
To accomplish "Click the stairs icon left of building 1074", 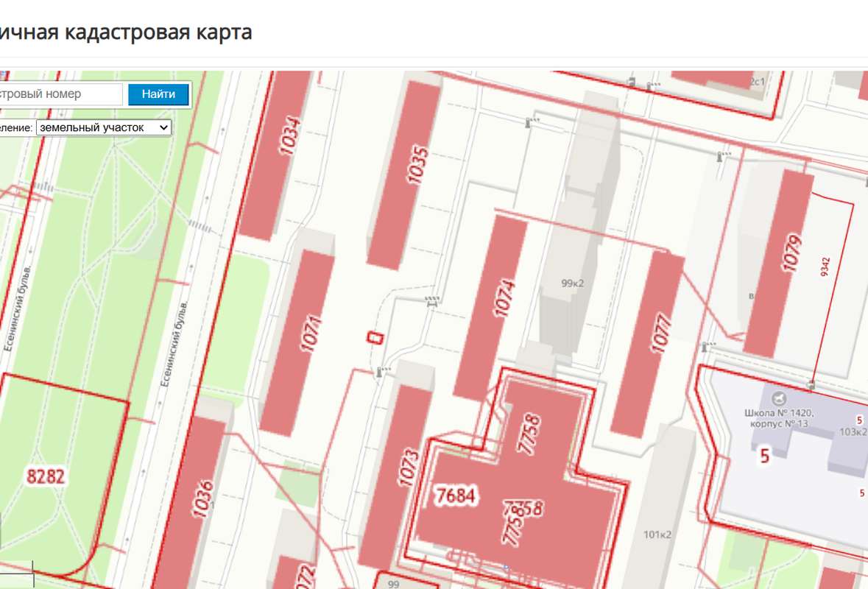I will 432,302.
